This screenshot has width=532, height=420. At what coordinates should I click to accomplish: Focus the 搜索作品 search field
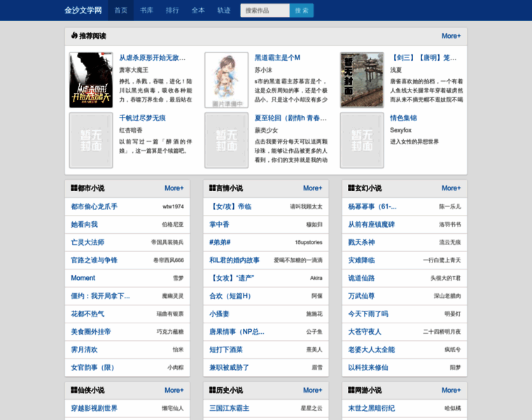pyautogui.click(x=265, y=10)
